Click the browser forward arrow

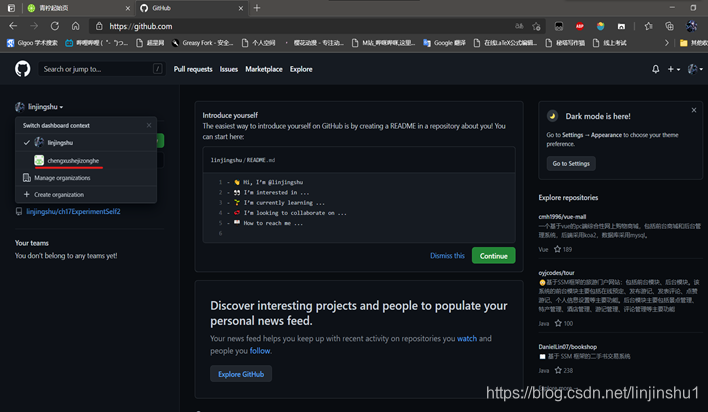coord(34,26)
